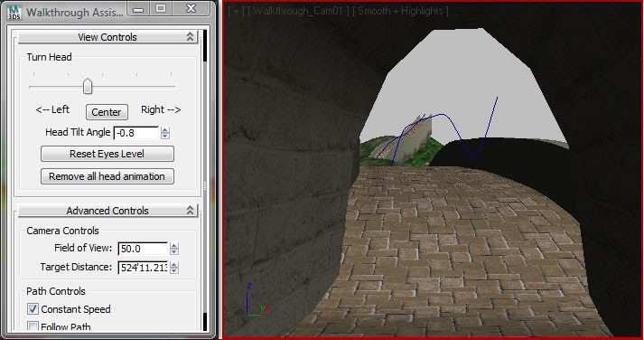Click the Center button
Viewport: 644px width, 340px height.
(107, 112)
